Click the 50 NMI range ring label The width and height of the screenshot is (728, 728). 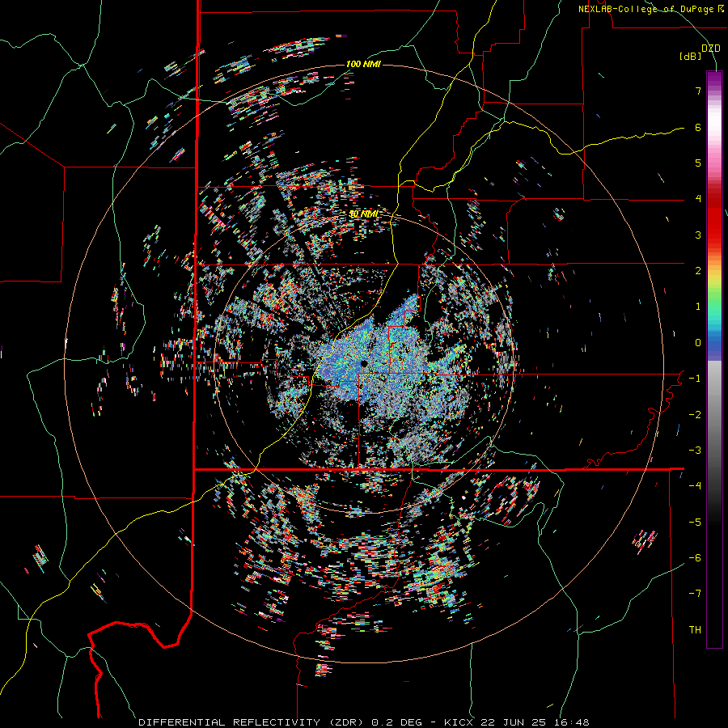(363, 214)
